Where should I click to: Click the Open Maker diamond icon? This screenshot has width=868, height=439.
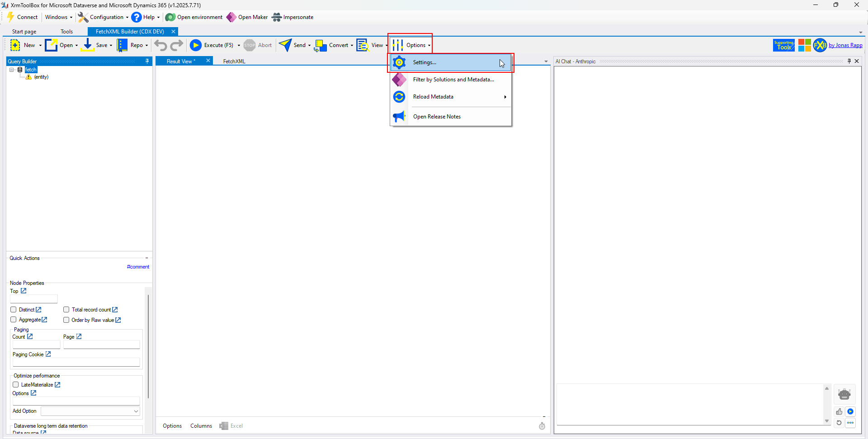point(231,17)
